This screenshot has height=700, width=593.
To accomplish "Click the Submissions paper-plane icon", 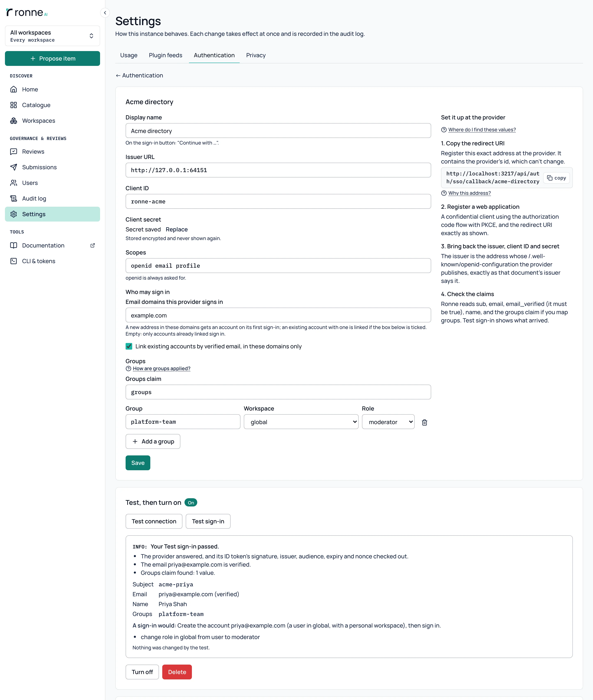I will (13, 167).
